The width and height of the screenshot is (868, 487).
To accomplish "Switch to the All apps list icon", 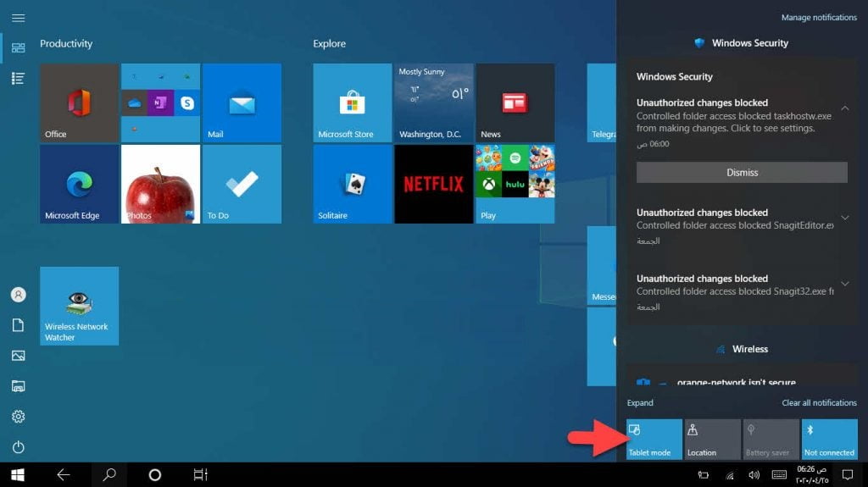I will coord(19,79).
